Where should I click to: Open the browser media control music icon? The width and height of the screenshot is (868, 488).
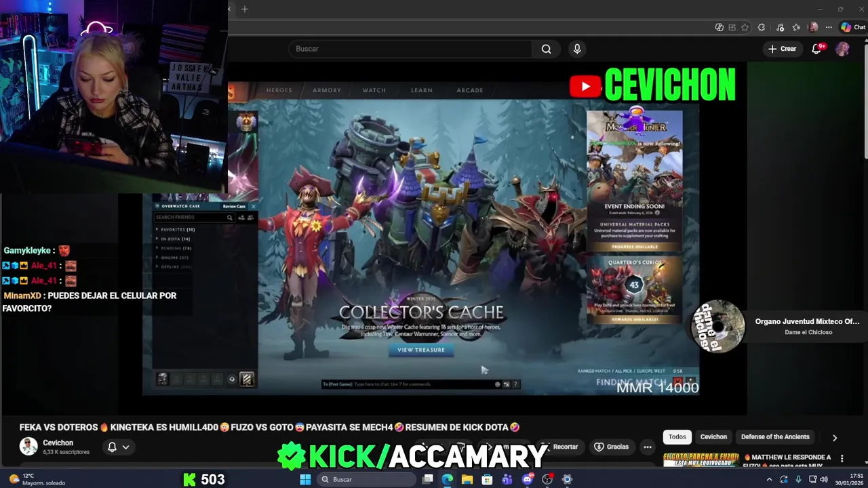pos(781,27)
